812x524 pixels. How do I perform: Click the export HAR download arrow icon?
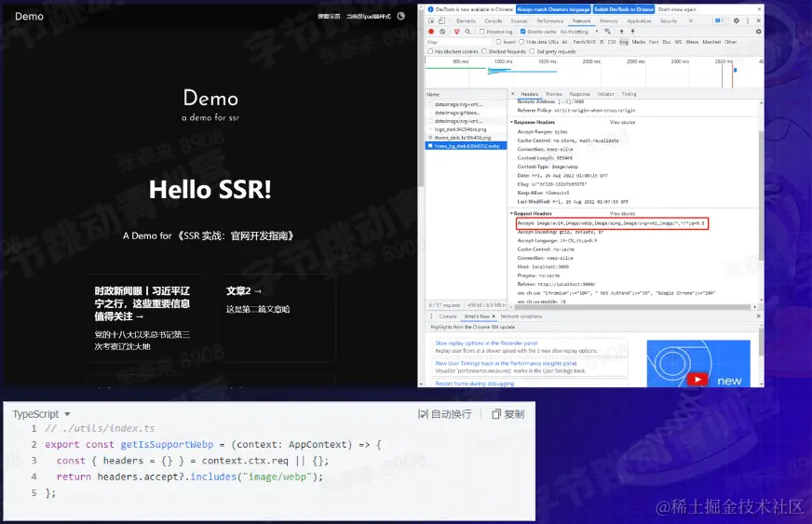point(632,32)
